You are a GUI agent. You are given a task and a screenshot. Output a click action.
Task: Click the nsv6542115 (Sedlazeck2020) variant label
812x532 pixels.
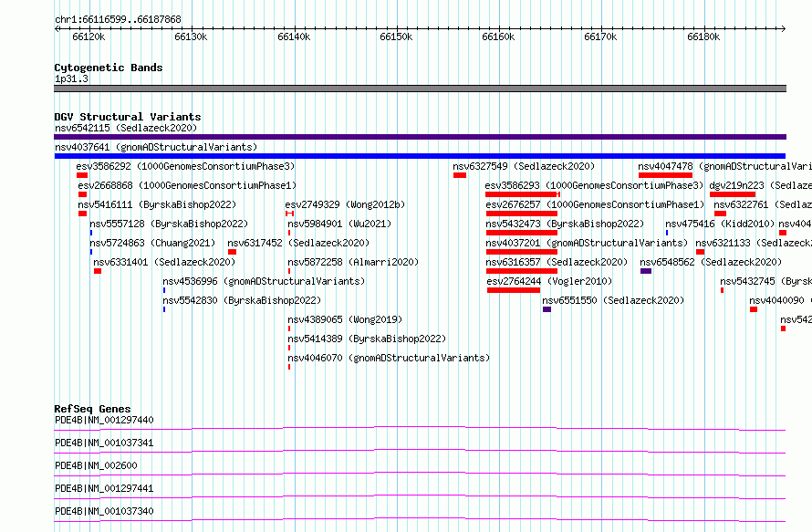126,128
